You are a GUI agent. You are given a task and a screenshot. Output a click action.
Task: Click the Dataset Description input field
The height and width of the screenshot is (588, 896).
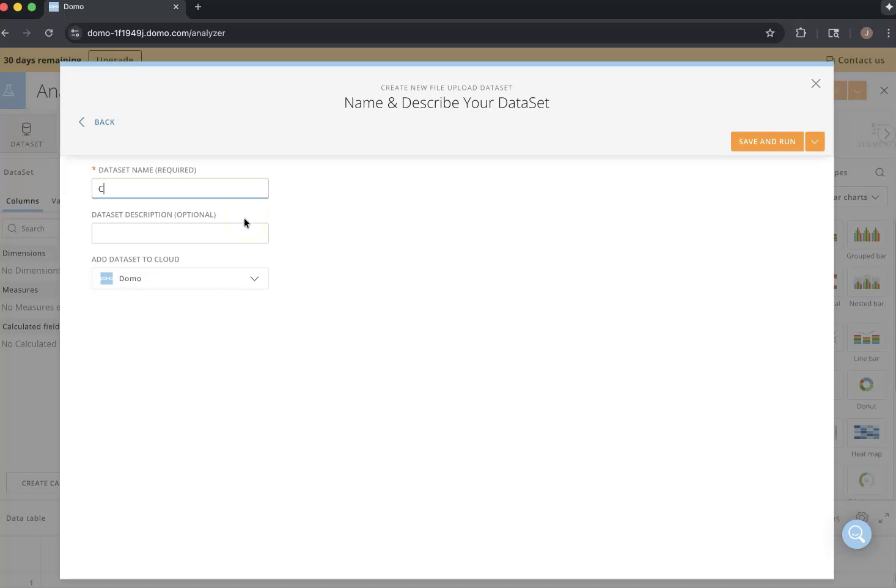[x=180, y=233]
